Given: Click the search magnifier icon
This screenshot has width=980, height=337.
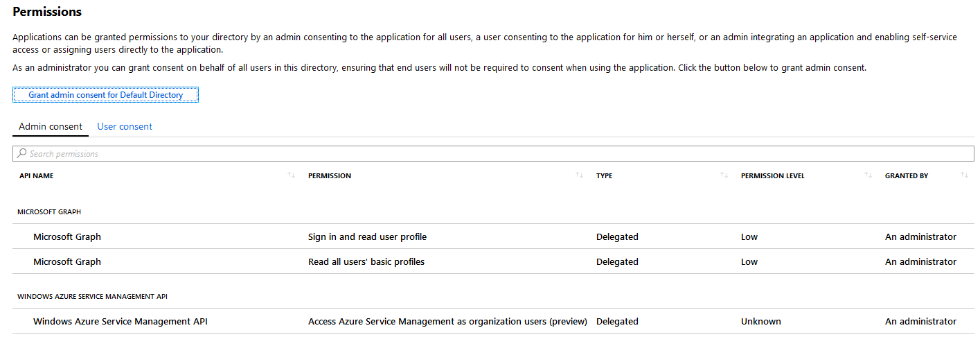Looking at the screenshot, I should click(22, 153).
